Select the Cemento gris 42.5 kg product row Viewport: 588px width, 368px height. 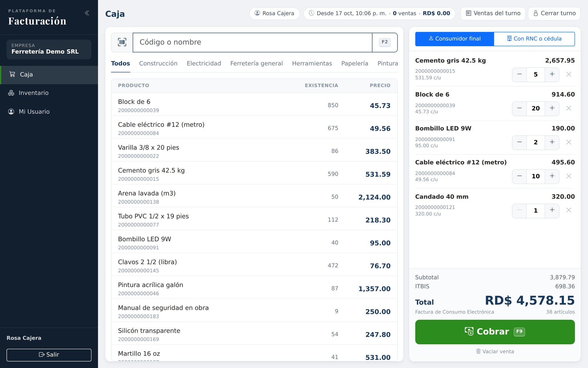point(254,173)
